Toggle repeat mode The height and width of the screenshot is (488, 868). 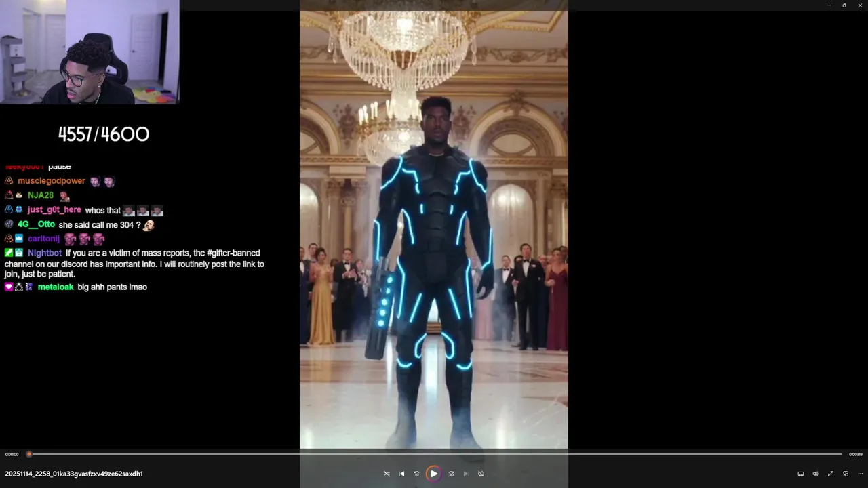pos(481,474)
